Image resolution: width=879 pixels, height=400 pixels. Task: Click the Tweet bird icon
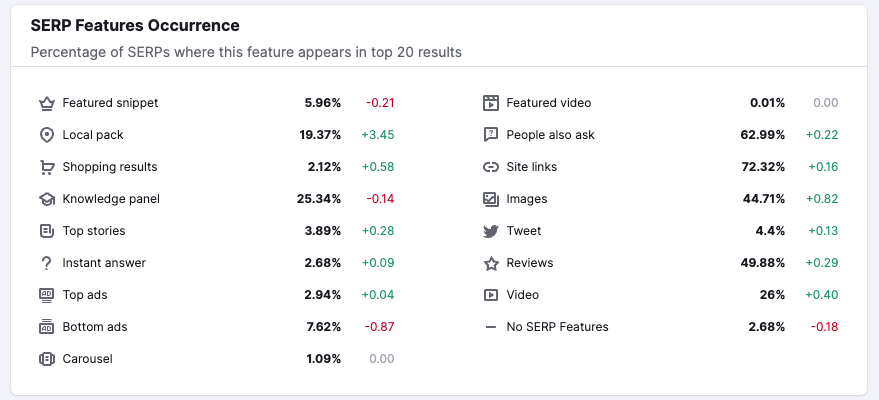(x=490, y=231)
